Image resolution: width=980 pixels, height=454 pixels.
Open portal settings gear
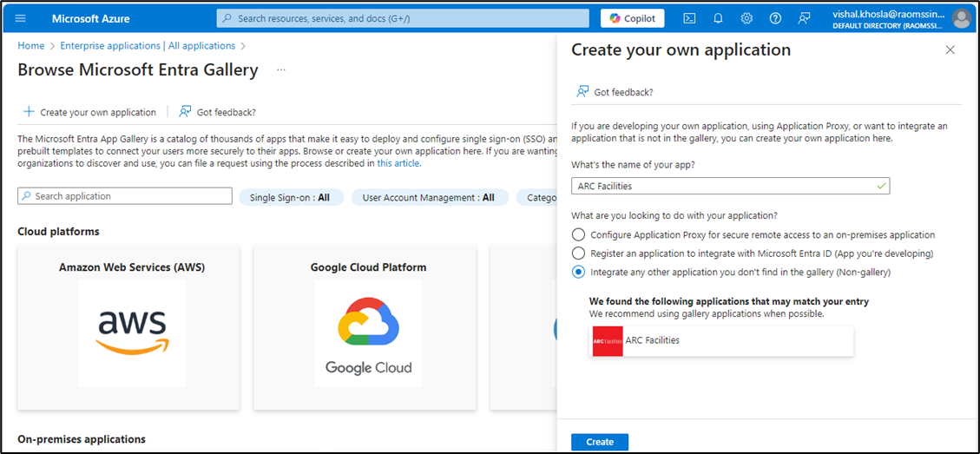pos(747,18)
